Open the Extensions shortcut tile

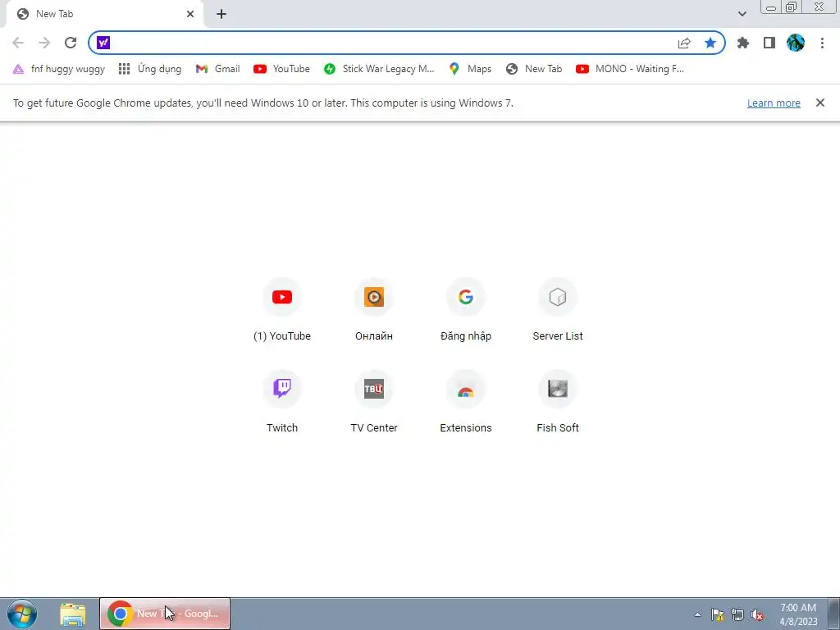(x=466, y=402)
